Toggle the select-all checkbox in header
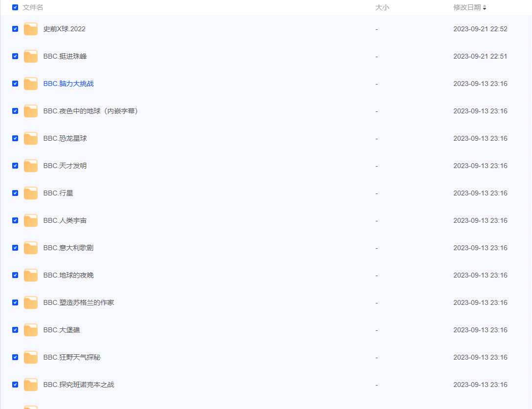This screenshot has width=532, height=409. pos(15,7)
